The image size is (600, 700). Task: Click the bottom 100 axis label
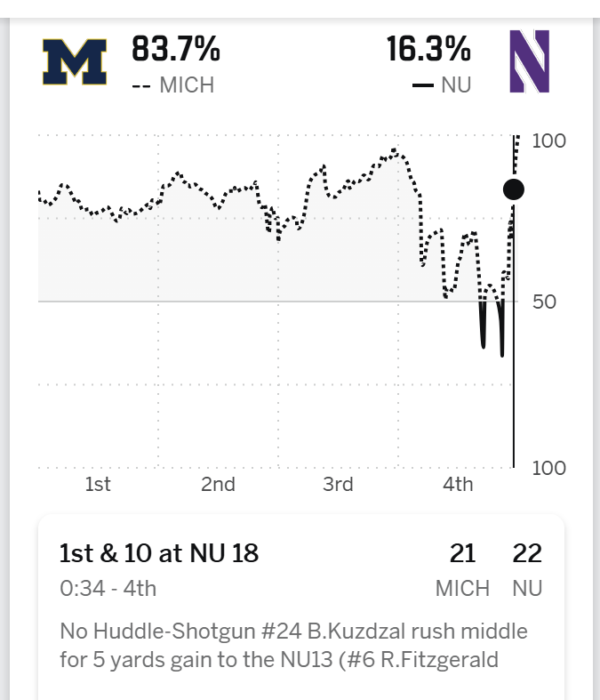548,468
